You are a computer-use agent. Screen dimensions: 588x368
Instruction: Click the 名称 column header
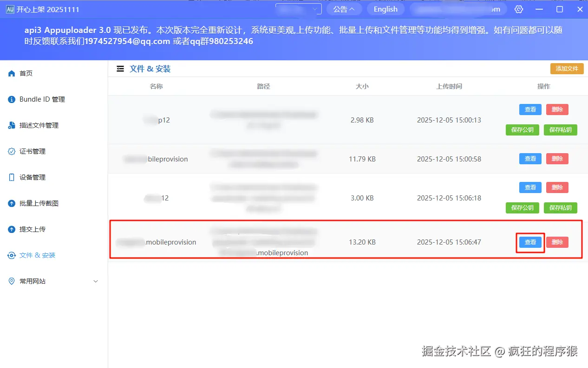(157, 86)
